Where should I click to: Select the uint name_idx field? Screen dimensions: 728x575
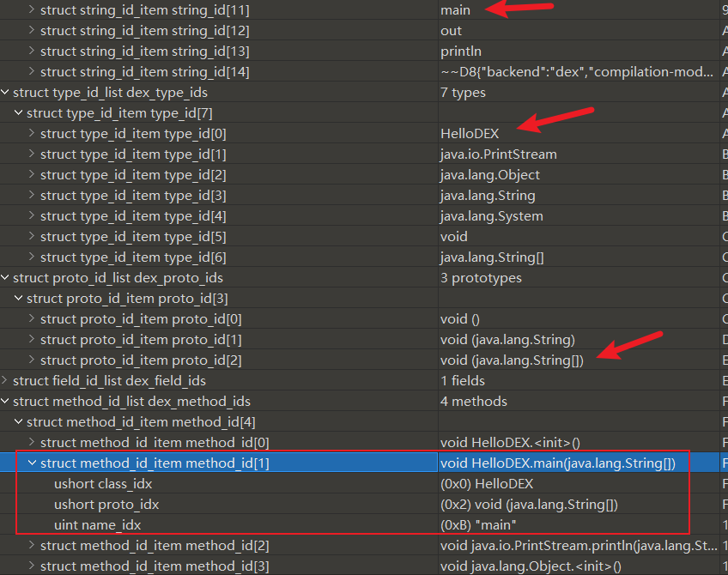coord(97,525)
